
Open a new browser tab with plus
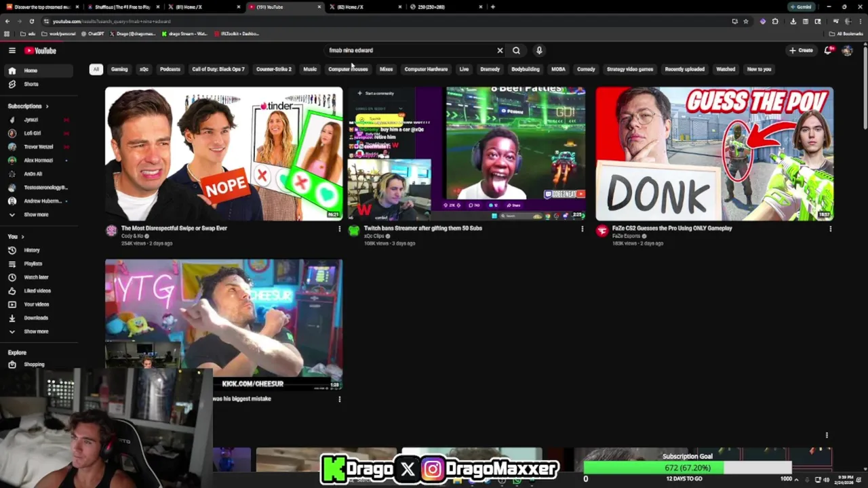(492, 7)
